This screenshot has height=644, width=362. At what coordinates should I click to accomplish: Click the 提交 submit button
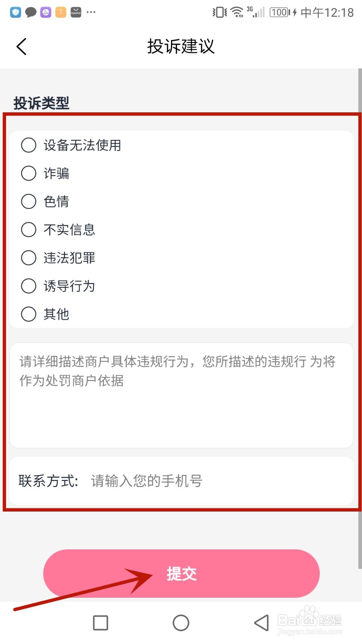181,574
